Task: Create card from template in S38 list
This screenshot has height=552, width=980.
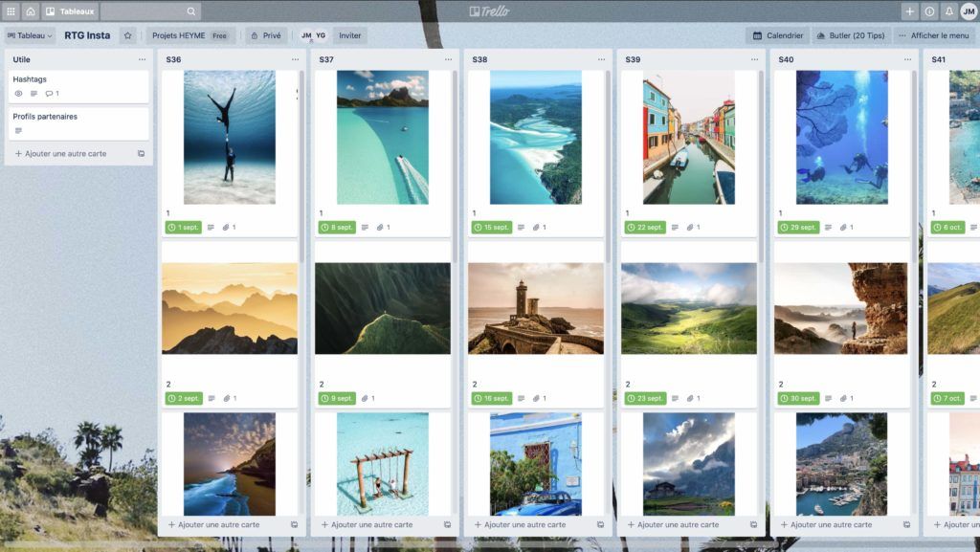Action: coord(601,525)
